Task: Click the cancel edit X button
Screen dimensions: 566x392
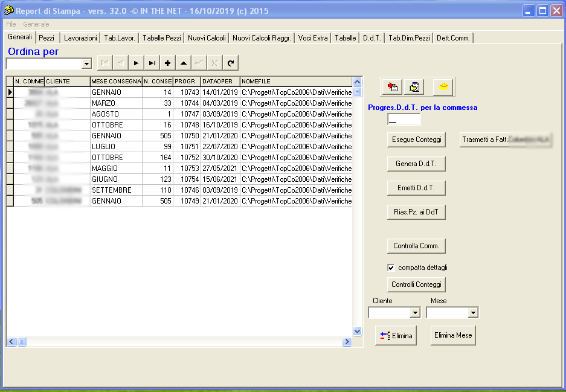Action: 215,63
